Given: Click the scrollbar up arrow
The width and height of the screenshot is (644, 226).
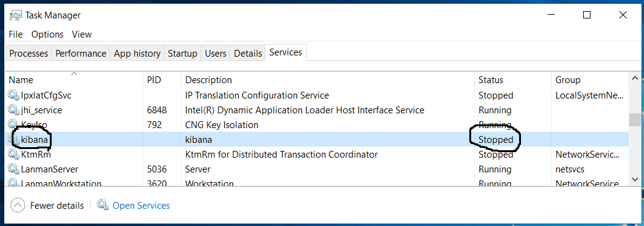Looking at the screenshot, I should tap(634, 78).
